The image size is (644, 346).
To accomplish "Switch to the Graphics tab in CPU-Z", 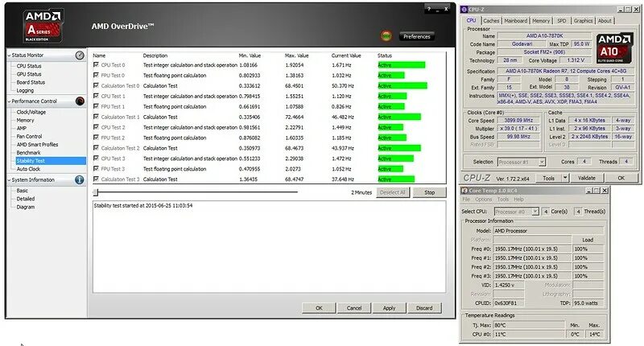I will 583,21.
